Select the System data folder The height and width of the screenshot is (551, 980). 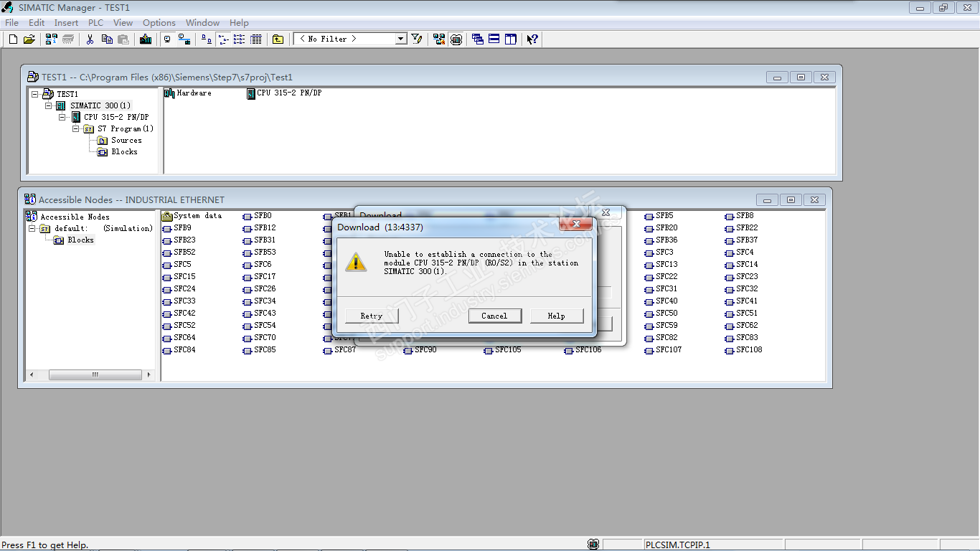tap(192, 216)
